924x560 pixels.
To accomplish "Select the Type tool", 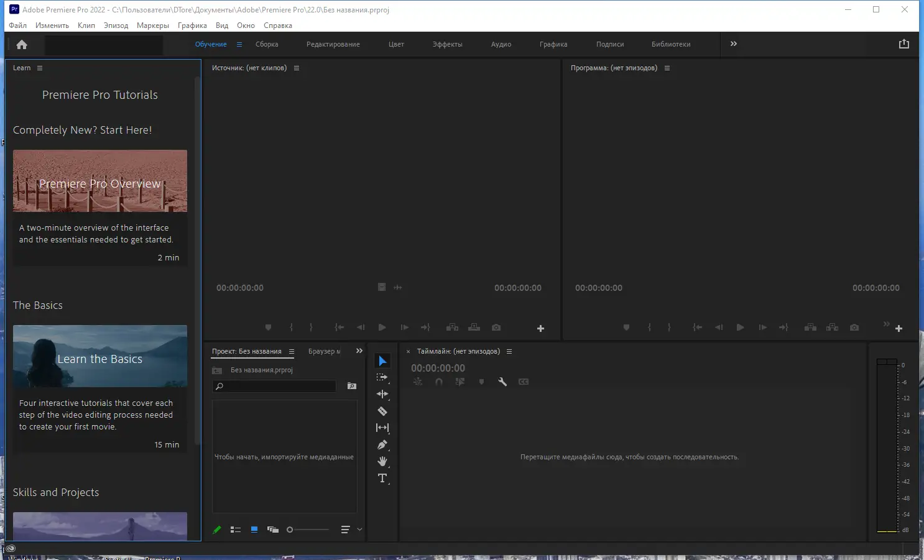I will tap(381, 478).
